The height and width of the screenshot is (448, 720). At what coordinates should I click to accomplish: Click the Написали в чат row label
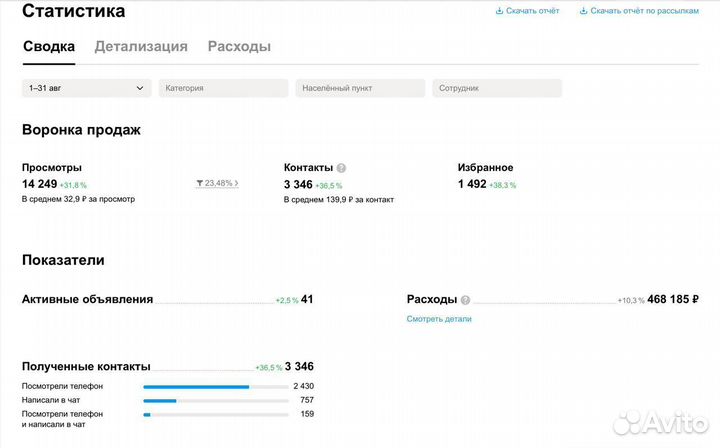[51, 400]
